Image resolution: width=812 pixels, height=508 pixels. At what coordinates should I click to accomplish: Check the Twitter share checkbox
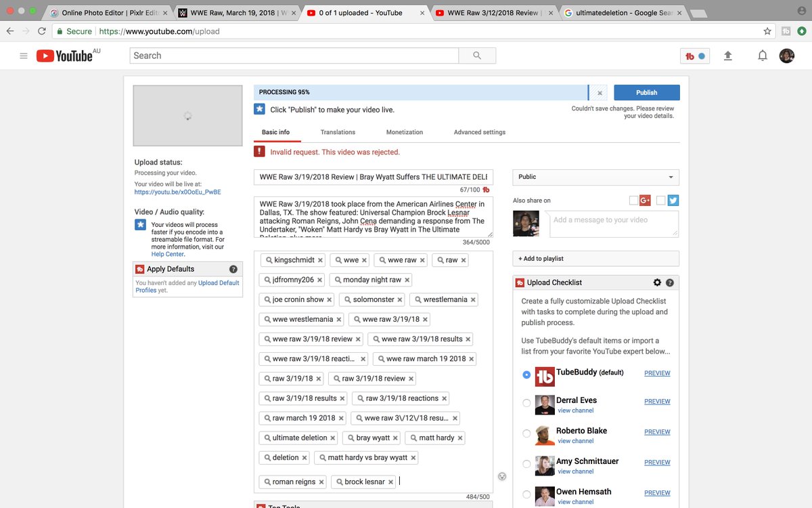[x=660, y=200]
